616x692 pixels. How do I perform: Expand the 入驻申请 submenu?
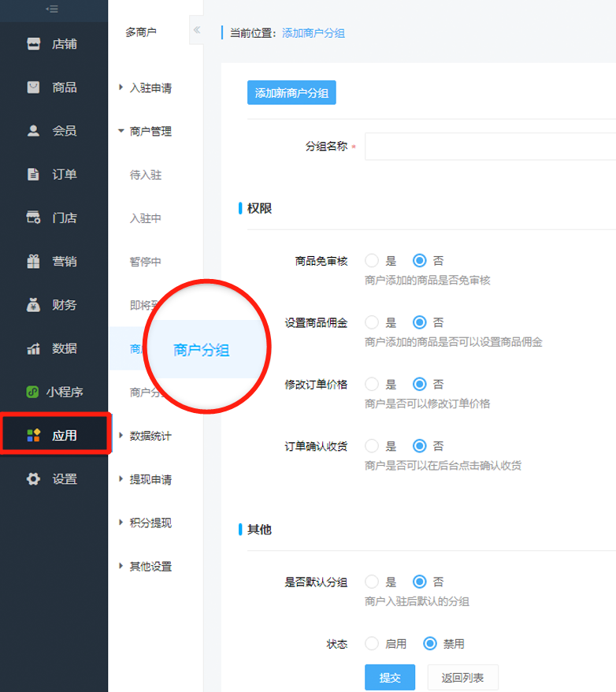click(150, 87)
